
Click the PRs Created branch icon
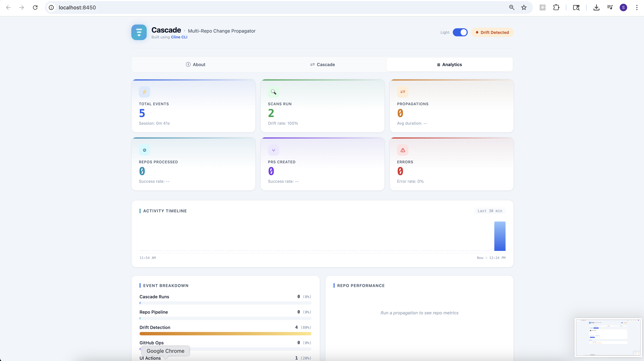pyautogui.click(x=274, y=150)
